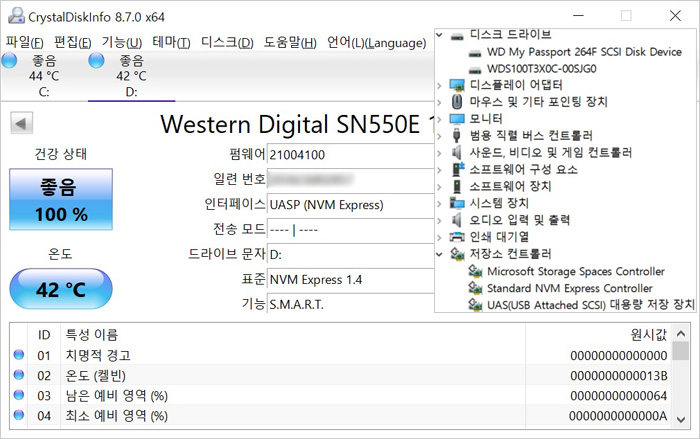Open the 디스크(D) menu
This screenshot has width=700, height=439.
click(227, 42)
